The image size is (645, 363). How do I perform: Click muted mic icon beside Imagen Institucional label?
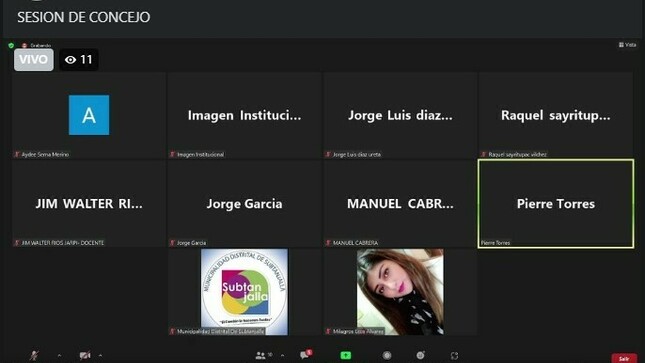(x=172, y=154)
